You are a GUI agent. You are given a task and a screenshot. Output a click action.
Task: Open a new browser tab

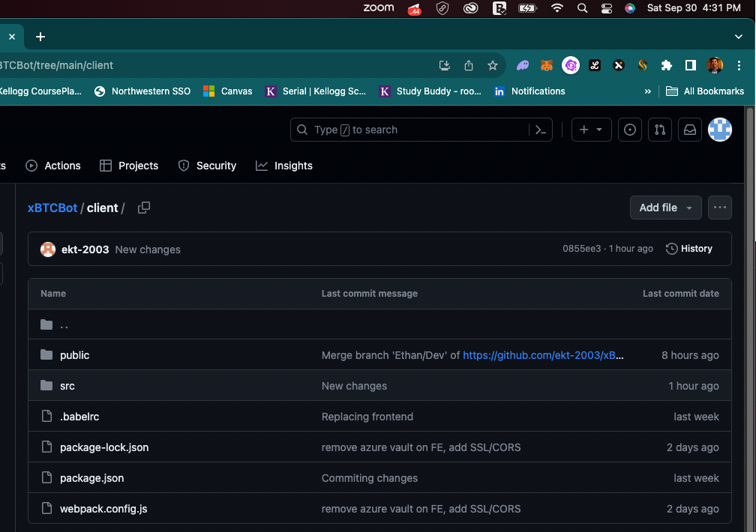(40, 37)
